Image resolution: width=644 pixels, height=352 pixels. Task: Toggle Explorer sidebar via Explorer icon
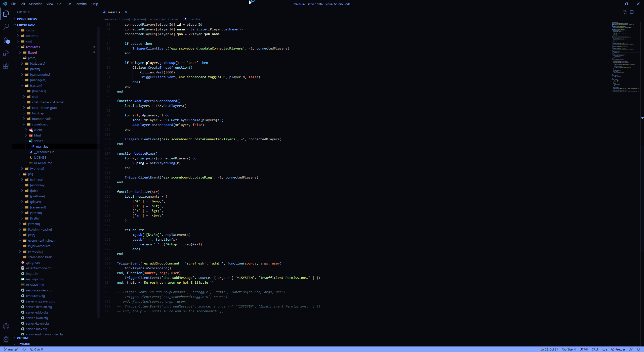6,13
